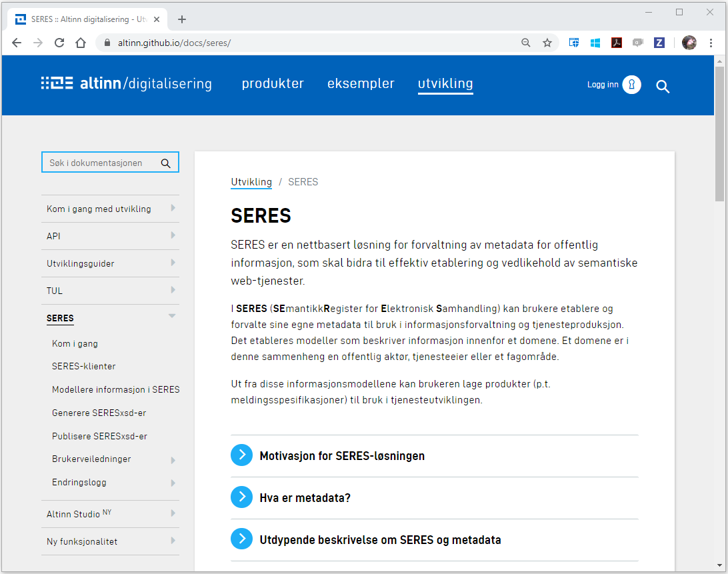Open the utvikling menu
This screenshot has height=574, width=728.
445,83
